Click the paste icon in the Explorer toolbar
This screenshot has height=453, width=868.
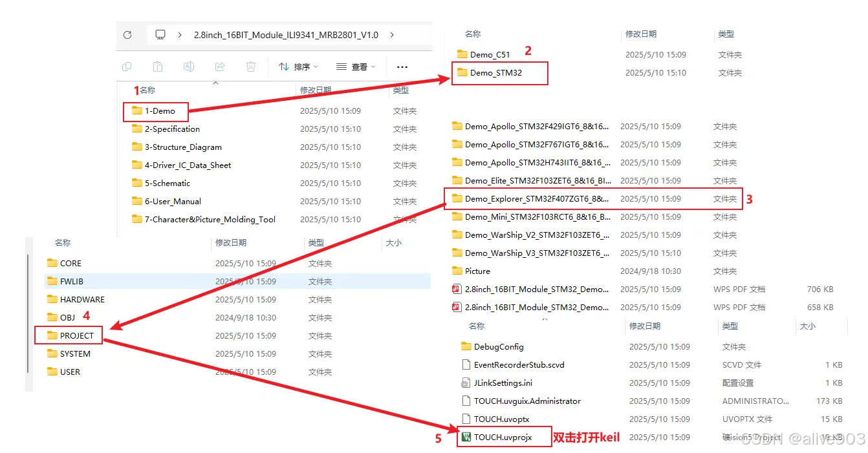coord(158,67)
